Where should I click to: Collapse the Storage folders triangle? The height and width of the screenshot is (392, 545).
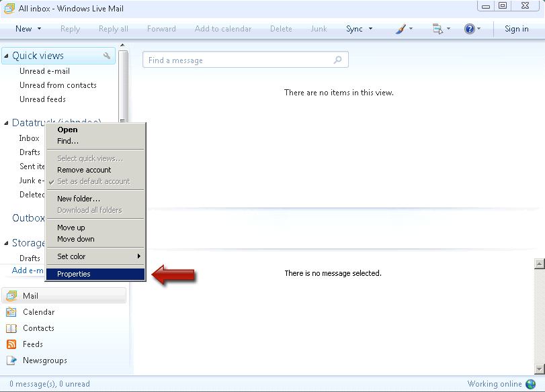(6, 243)
